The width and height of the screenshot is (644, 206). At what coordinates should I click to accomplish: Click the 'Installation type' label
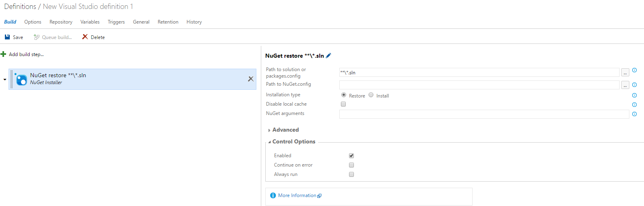point(283,95)
